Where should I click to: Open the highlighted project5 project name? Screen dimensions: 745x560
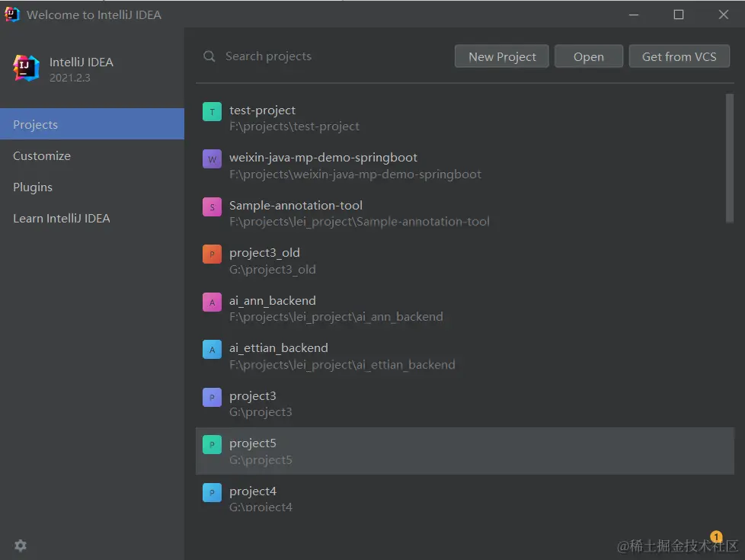[253, 443]
